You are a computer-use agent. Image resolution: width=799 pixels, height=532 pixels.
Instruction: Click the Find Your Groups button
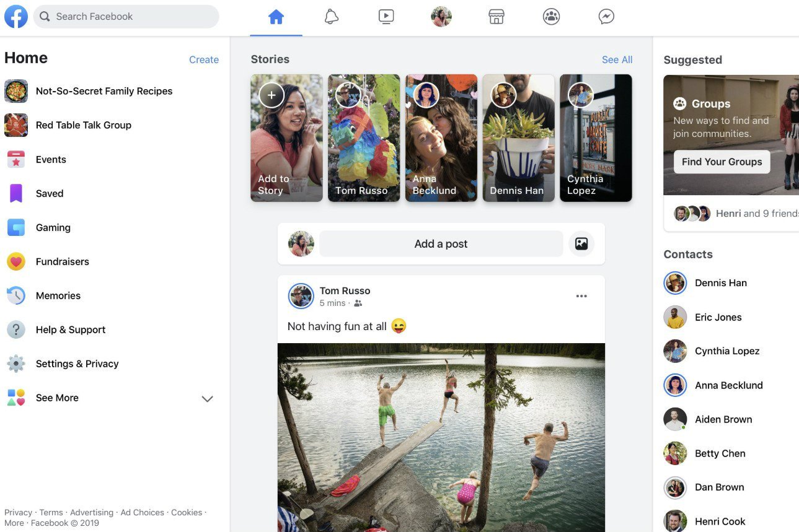pyautogui.click(x=721, y=162)
